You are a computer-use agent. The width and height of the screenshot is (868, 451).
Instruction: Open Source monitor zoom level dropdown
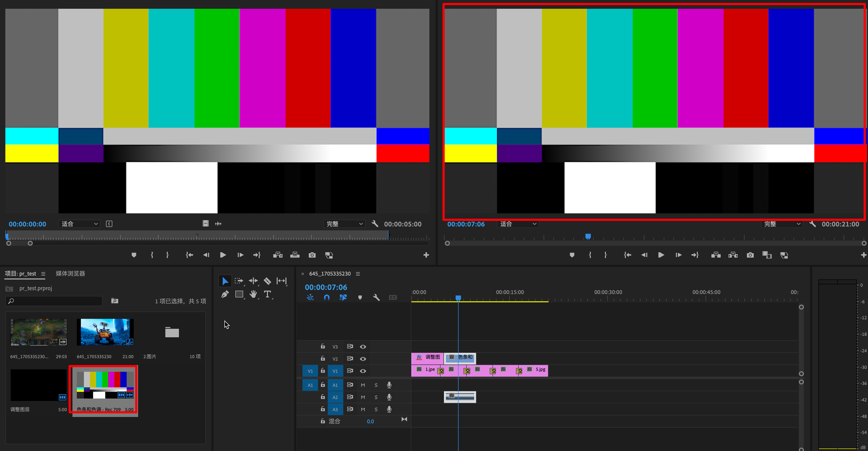click(80, 224)
